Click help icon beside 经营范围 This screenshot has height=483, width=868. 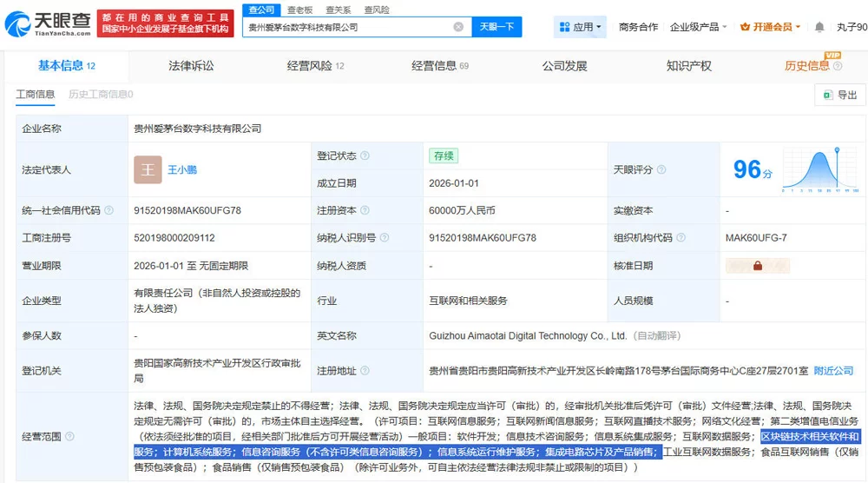69,436
